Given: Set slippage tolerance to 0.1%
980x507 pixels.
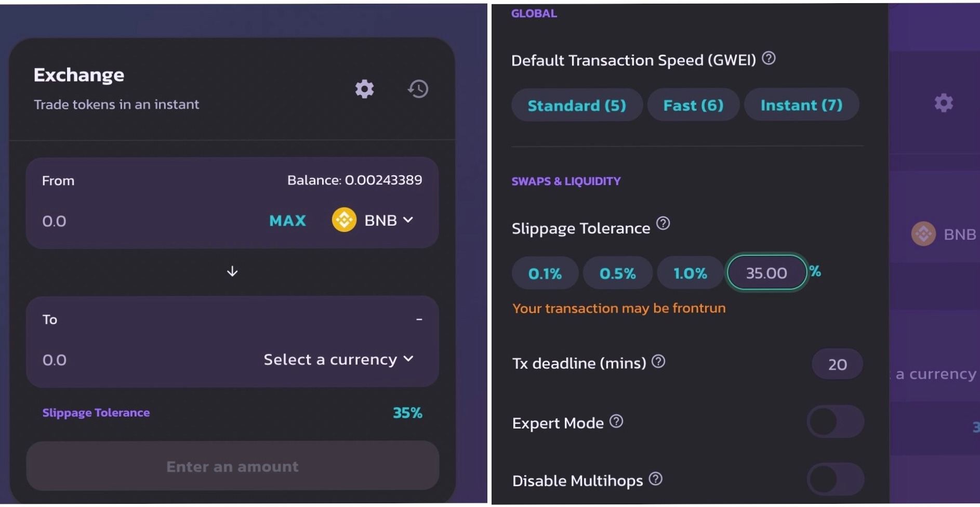Looking at the screenshot, I should tap(545, 273).
